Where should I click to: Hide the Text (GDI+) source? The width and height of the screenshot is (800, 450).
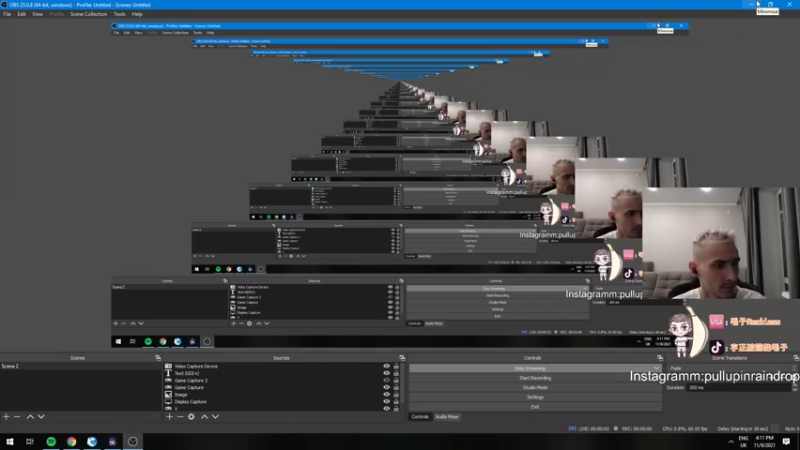pos(387,373)
